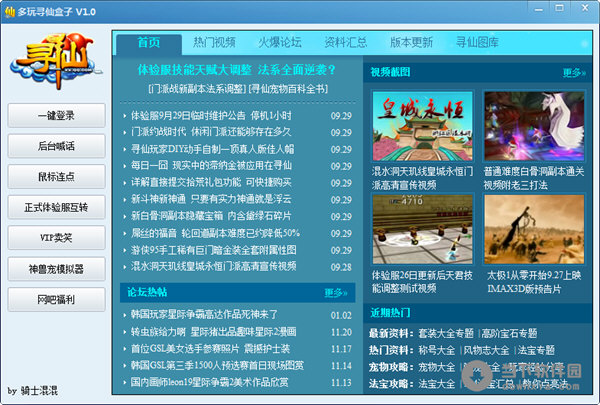The image size is (600, 405).
Task: Open the VIP卖笑 feature
Action: click(56, 238)
